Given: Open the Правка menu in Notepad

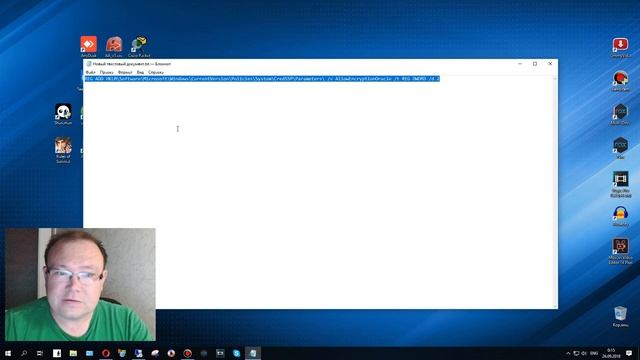Looking at the screenshot, I should pos(107,72).
